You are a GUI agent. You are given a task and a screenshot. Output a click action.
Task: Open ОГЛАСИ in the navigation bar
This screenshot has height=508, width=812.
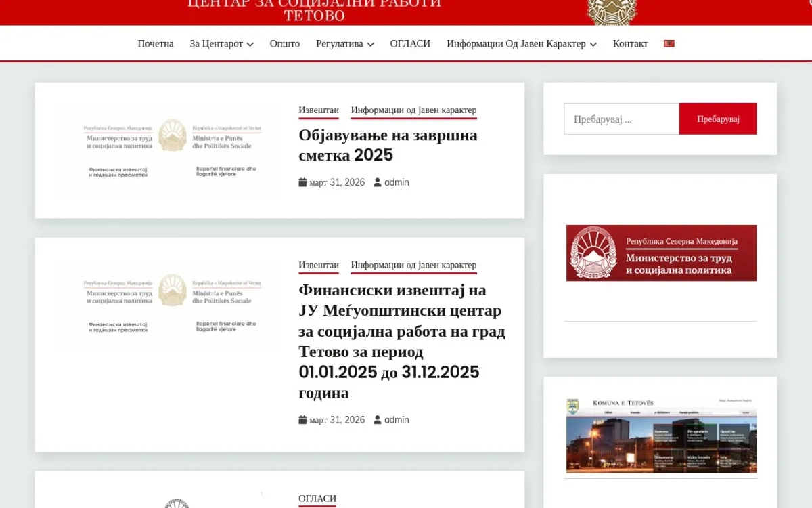click(x=410, y=43)
